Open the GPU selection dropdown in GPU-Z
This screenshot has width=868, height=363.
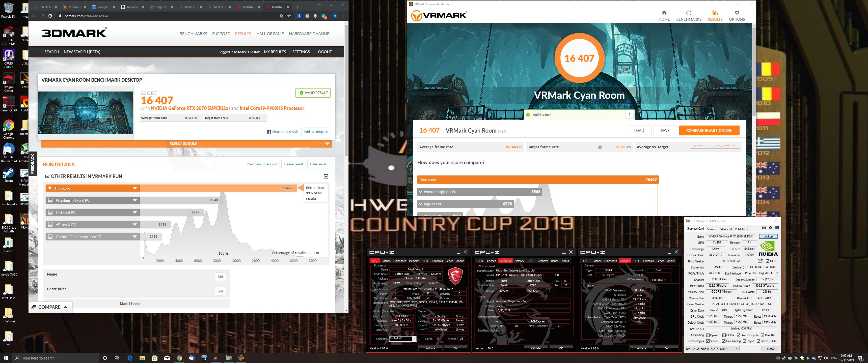(712, 349)
